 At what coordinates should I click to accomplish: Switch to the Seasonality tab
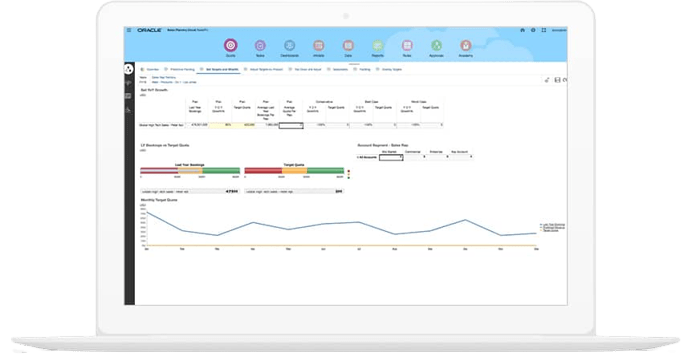(338, 69)
